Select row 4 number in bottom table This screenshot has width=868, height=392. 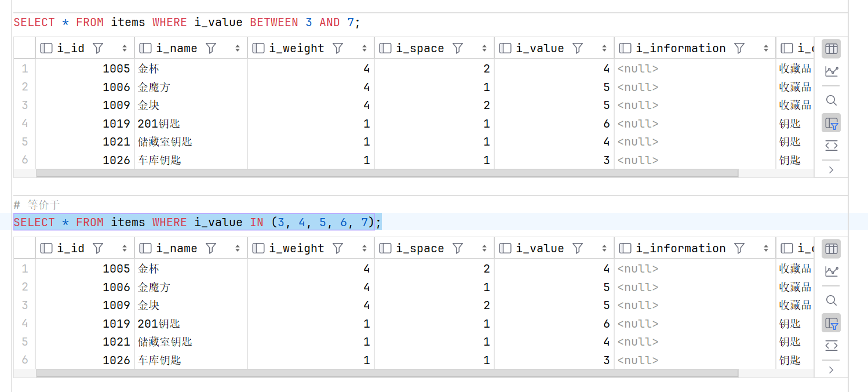point(24,324)
